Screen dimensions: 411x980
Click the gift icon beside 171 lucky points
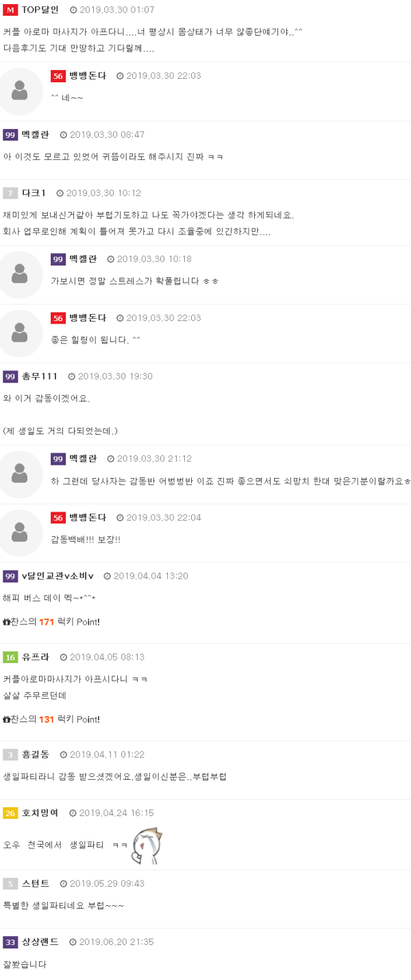tap(7, 622)
